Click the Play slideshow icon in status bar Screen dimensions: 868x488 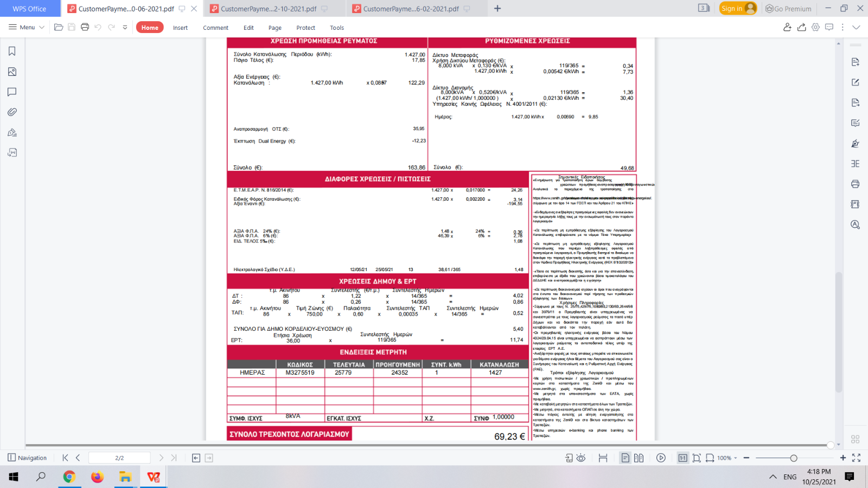pos(661,458)
